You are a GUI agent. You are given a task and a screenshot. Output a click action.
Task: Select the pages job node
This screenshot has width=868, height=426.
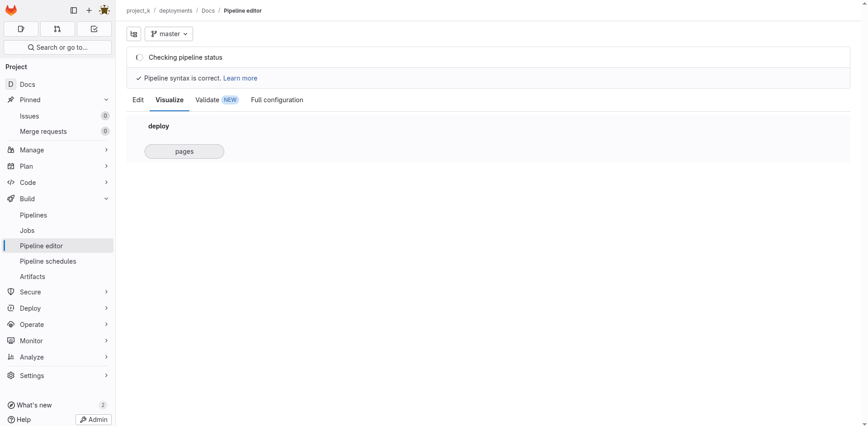coord(184,151)
